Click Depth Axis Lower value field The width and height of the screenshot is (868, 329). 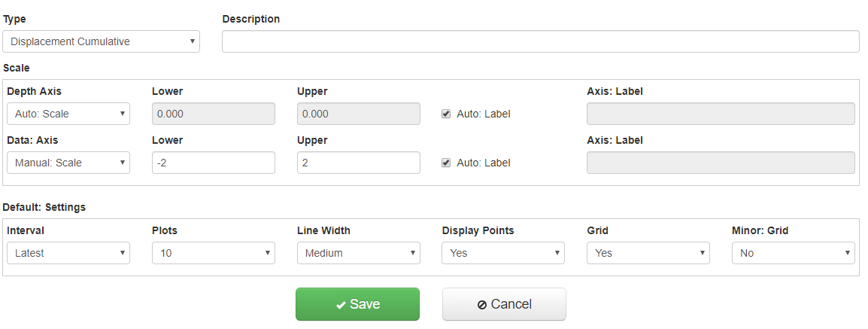(x=214, y=114)
